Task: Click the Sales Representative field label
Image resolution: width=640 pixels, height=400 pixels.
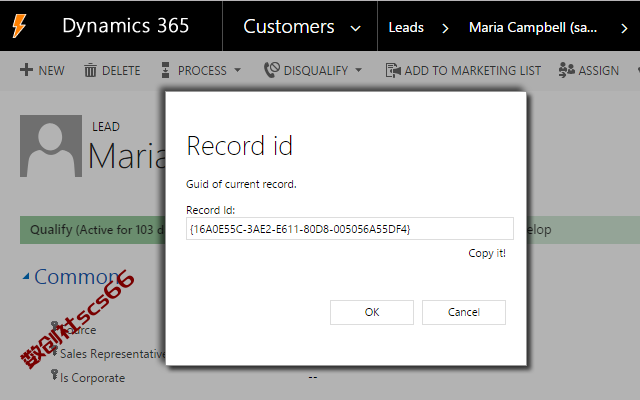Action: click(x=113, y=353)
